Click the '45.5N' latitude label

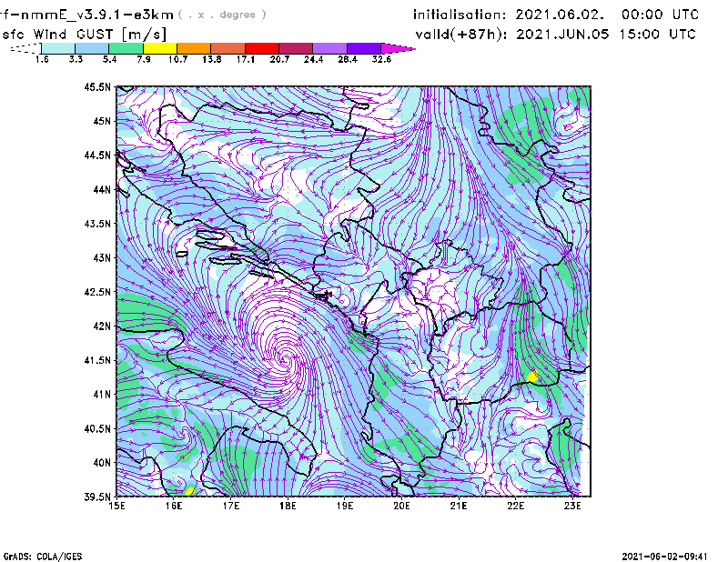(97, 86)
